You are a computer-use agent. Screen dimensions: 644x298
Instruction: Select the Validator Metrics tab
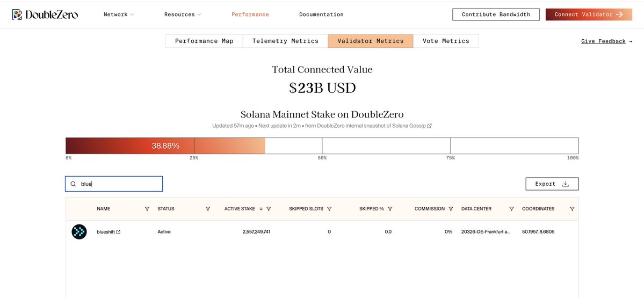[371, 41]
